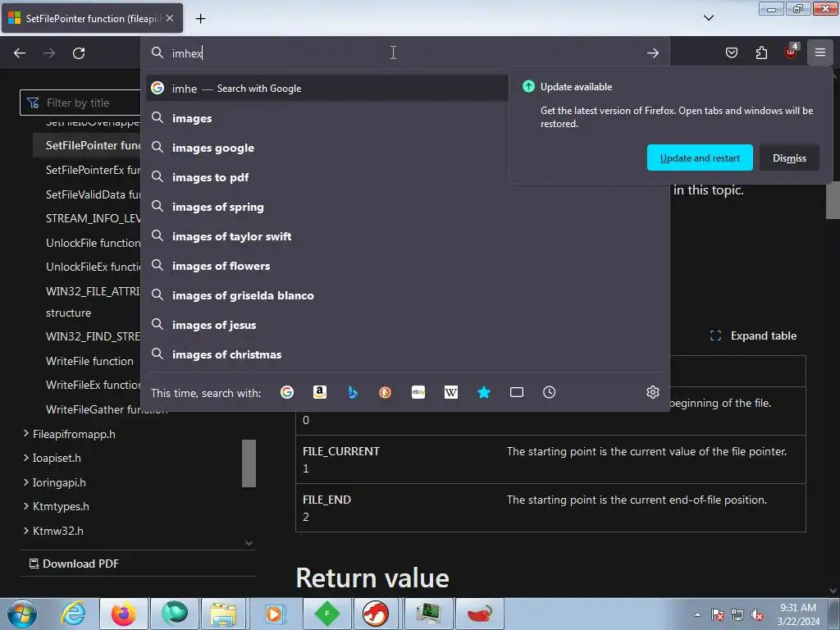This screenshot has height=630, width=840.
Task: Select suggestion 'images to pdf'
Action: tap(326, 177)
